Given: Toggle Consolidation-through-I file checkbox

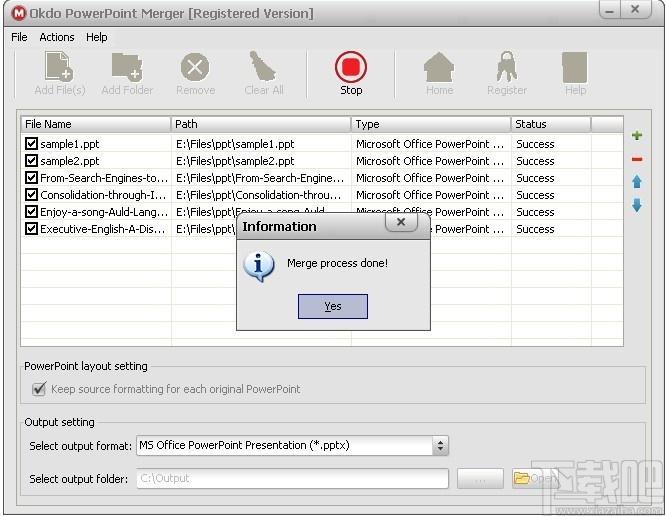Looking at the screenshot, I should (31, 195).
